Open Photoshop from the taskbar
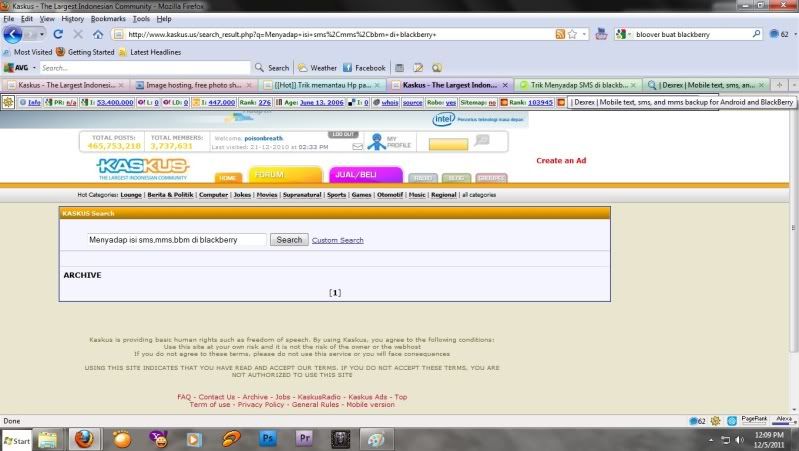 point(268,439)
